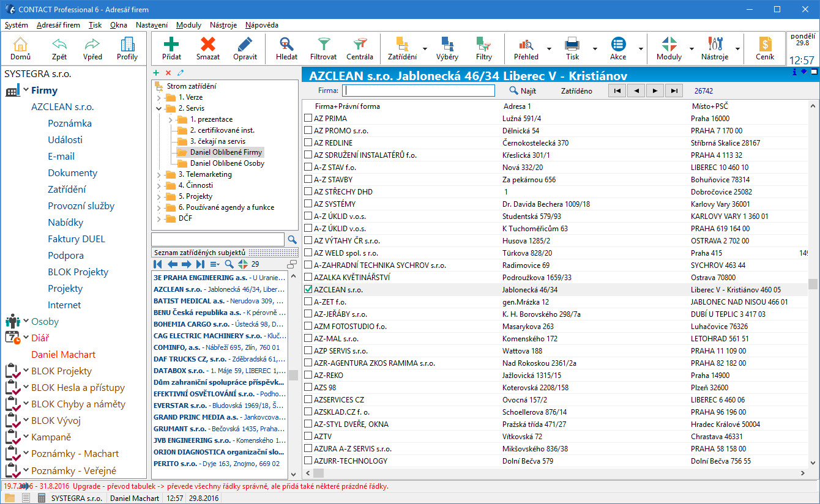
Task: Add node with green plus above tree
Action: pos(156,73)
